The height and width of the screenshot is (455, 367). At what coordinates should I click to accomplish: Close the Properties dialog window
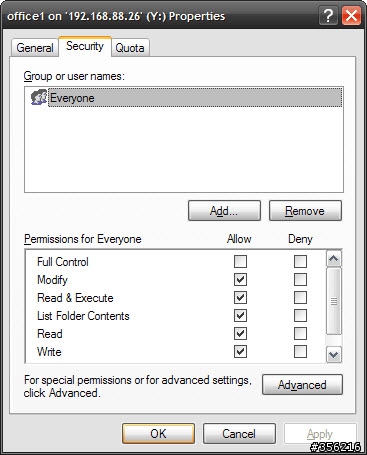click(351, 16)
